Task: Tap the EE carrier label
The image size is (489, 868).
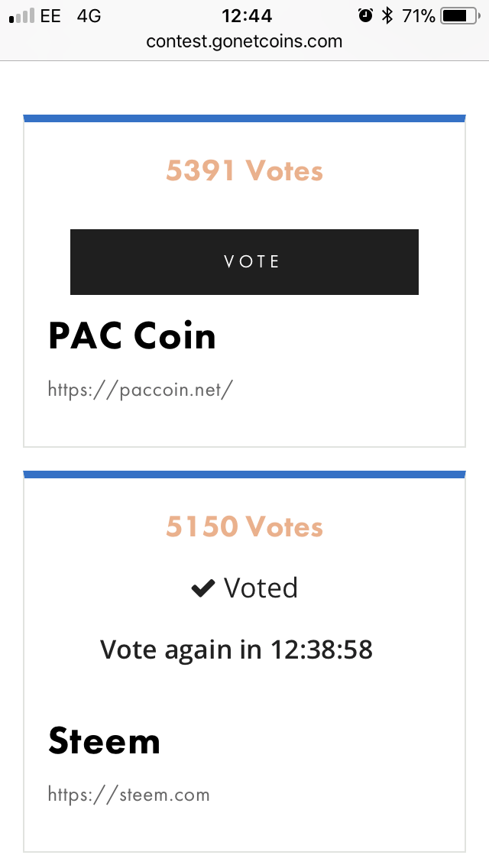Action: [50, 15]
